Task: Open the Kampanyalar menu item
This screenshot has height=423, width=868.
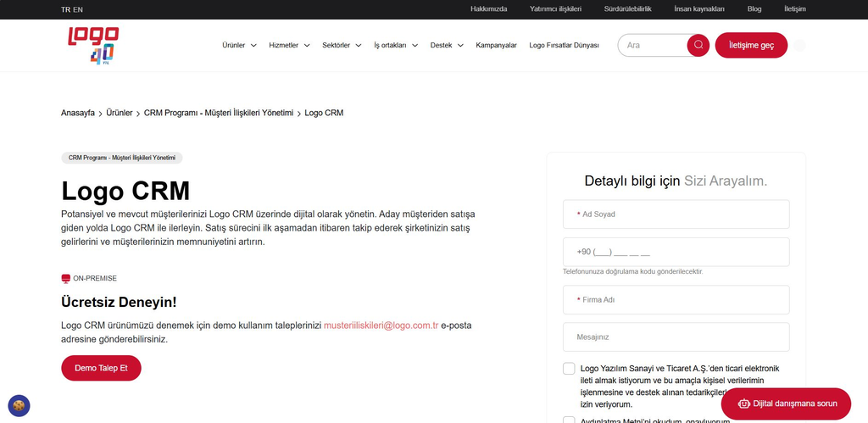Action: coord(496,46)
